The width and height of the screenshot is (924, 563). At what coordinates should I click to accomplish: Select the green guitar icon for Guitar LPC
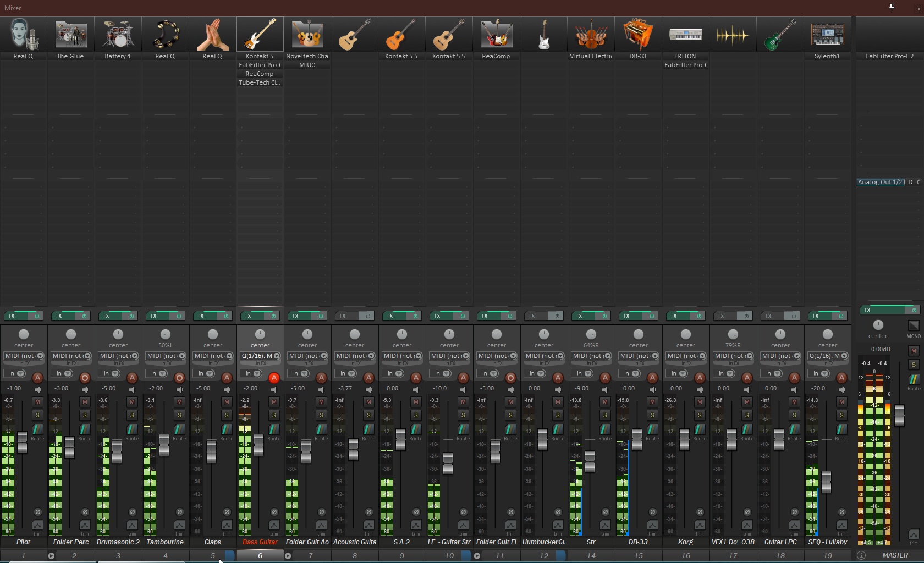(x=780, y=34)
